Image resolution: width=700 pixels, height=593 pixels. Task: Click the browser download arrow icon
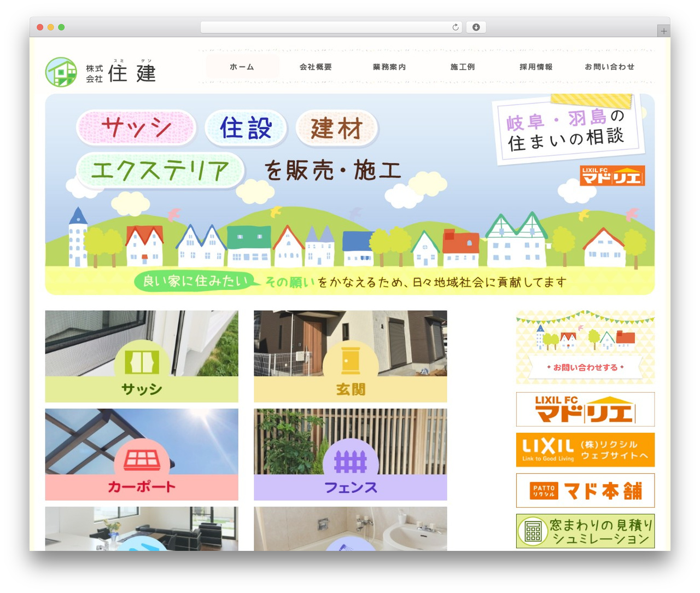coord(476,27)
